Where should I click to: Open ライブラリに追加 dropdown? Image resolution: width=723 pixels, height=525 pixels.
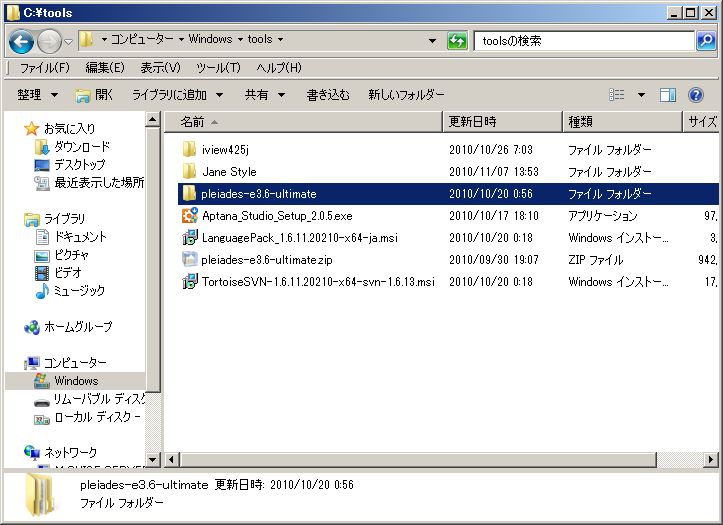(x=178, y=95)
